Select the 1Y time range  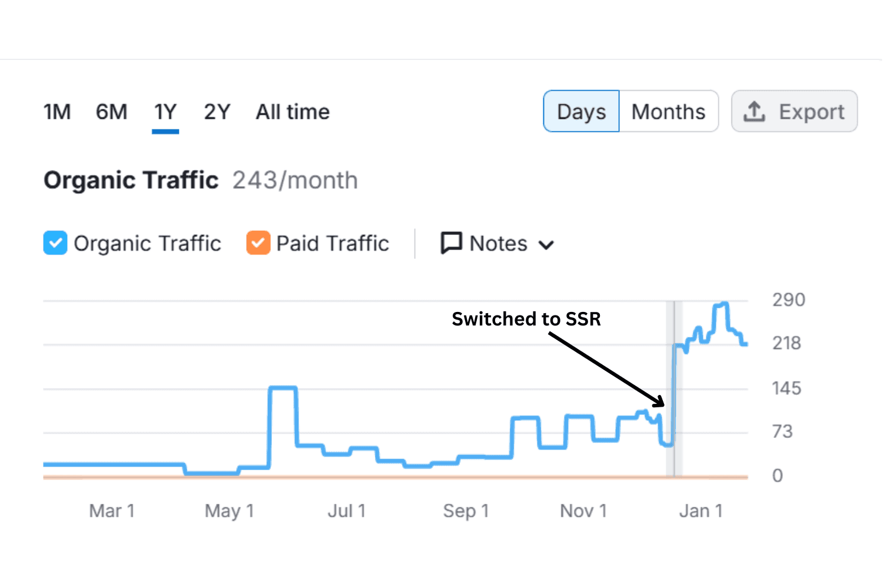pos(165,112)
